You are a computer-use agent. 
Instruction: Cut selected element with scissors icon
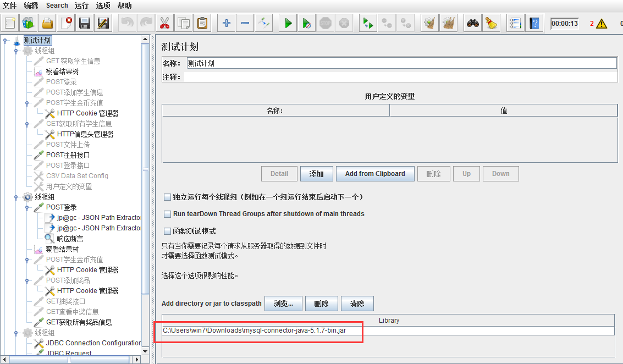tap(164, 23)
